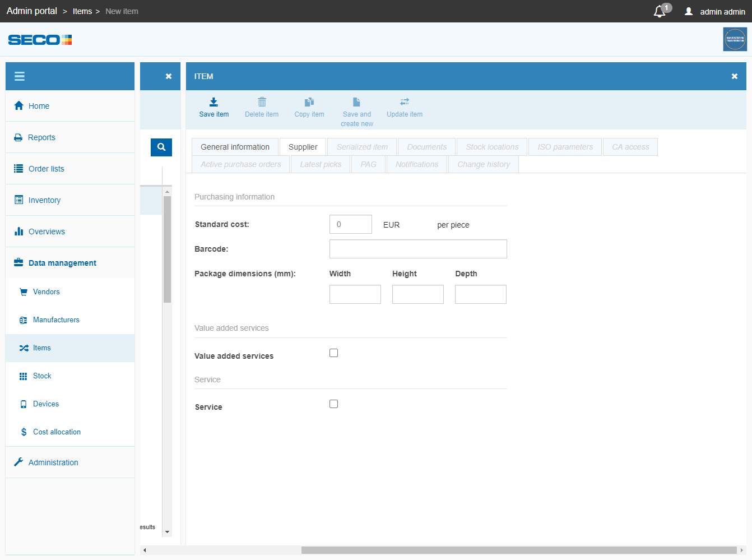Click the SECO logo
This screenshot has width=752, height=560.
point(40,40)
